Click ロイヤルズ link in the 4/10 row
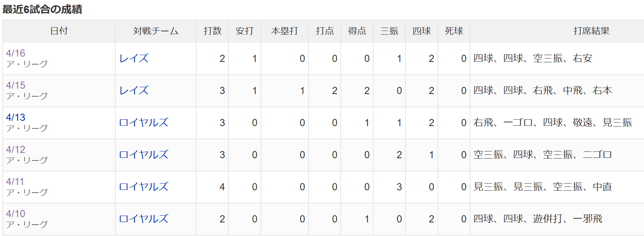644x236 pixels. coord(144,219)
